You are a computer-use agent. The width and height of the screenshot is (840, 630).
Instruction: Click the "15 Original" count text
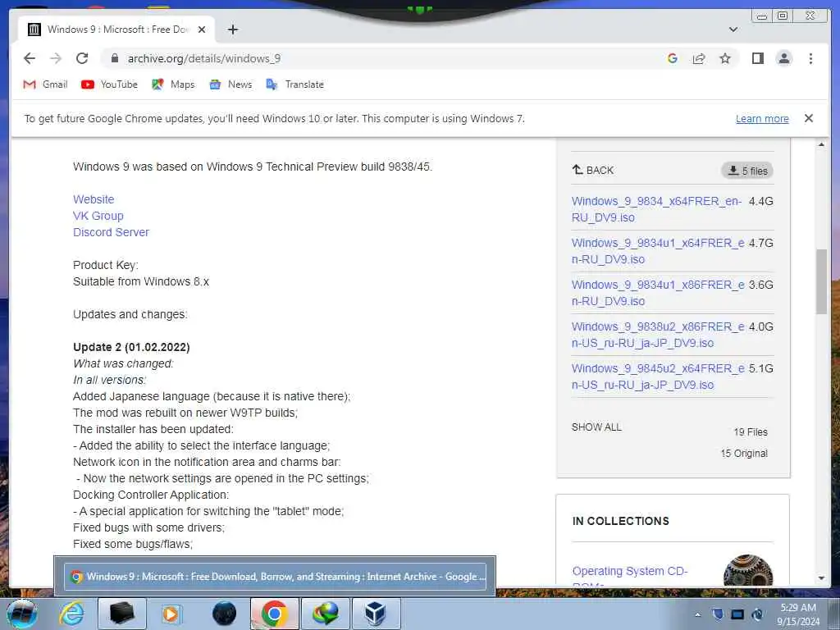(x=744, y=453)
